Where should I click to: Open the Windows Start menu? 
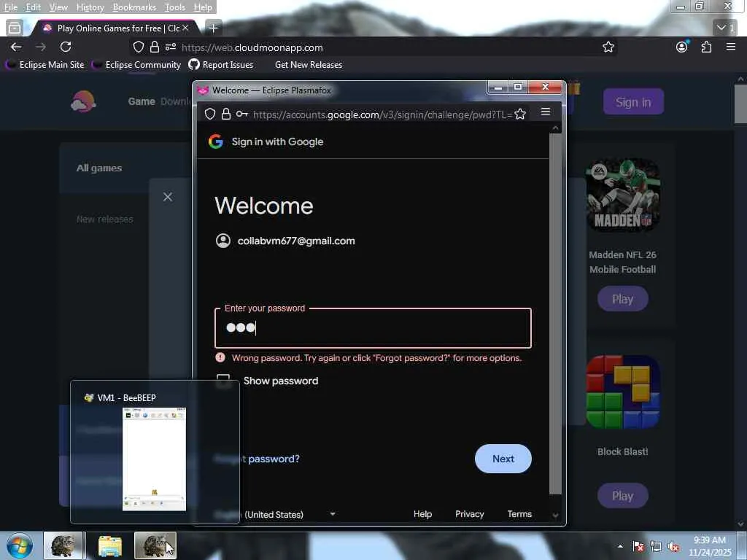pos(20,545)
